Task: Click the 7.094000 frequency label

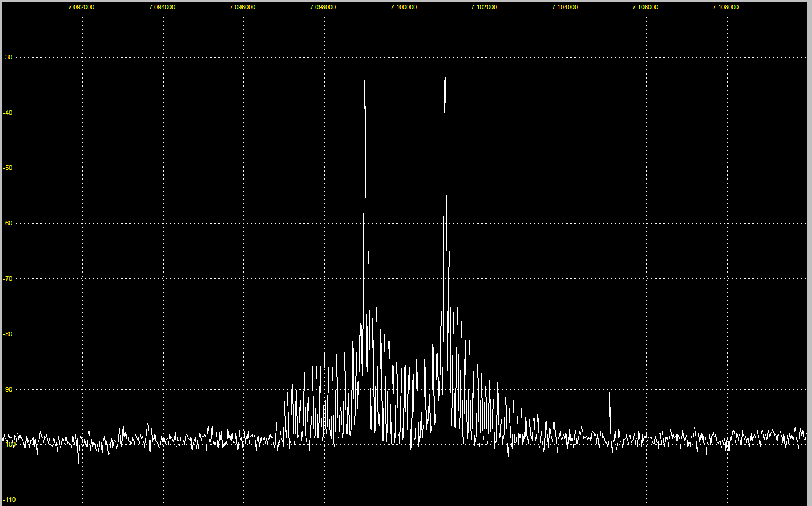Action: pos(162,8)
